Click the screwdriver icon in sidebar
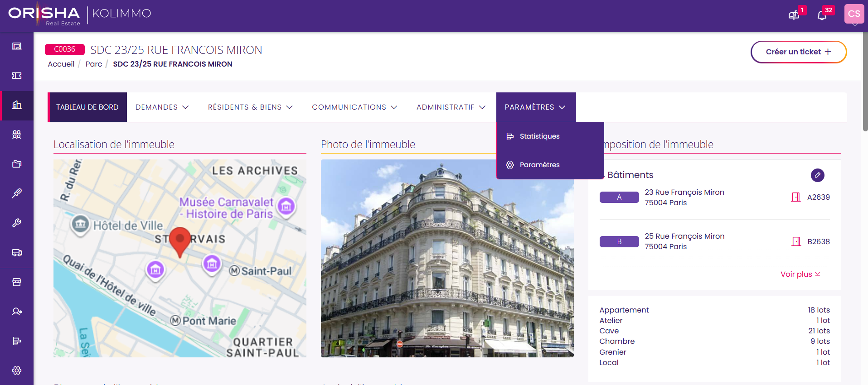 coord(17,193)
